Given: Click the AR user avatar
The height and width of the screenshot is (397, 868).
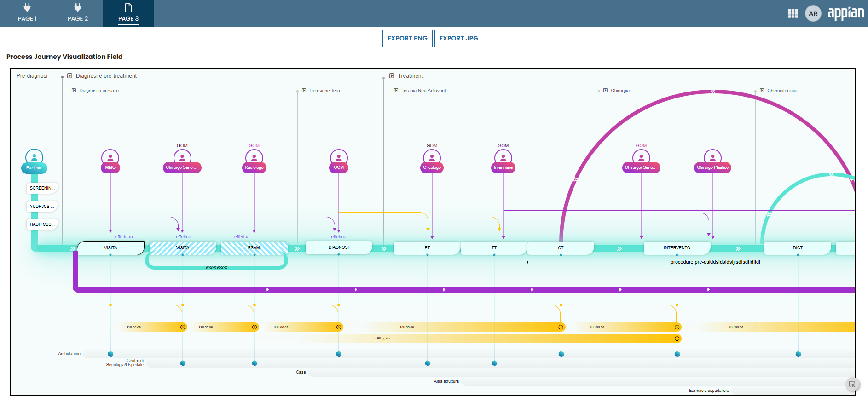Looking at the screenshot, I should coord(813,14).
